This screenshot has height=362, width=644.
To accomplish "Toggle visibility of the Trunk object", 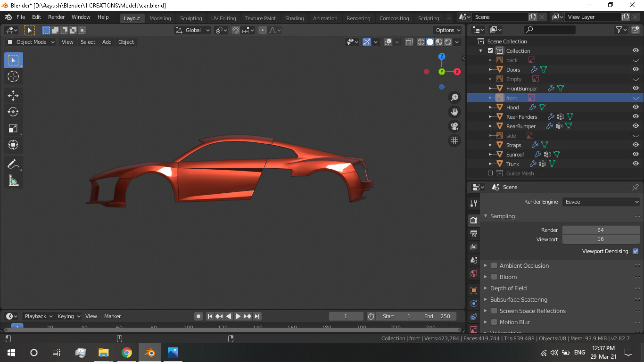I will (x=636, y=164).
